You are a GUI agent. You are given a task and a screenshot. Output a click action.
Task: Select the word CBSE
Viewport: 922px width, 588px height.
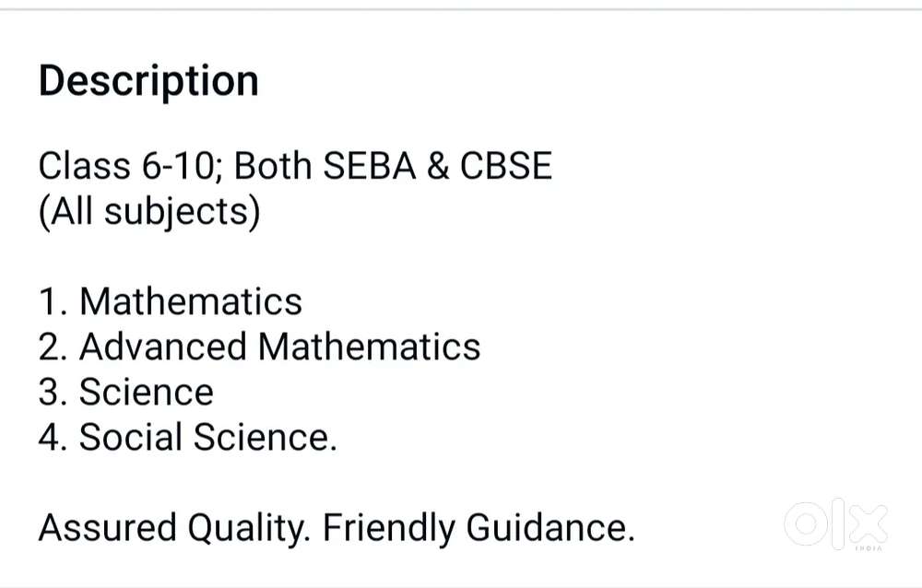point(505,166)
